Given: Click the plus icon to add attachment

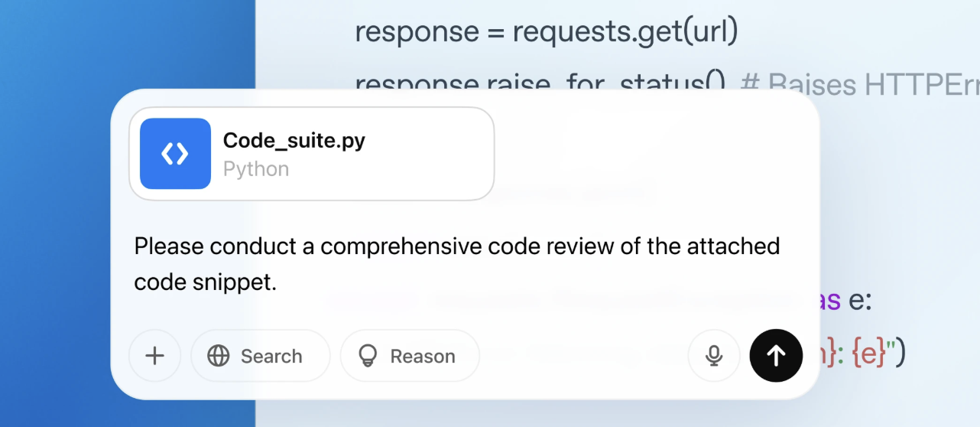Looking at the screenshot, I should pos(155,356).
